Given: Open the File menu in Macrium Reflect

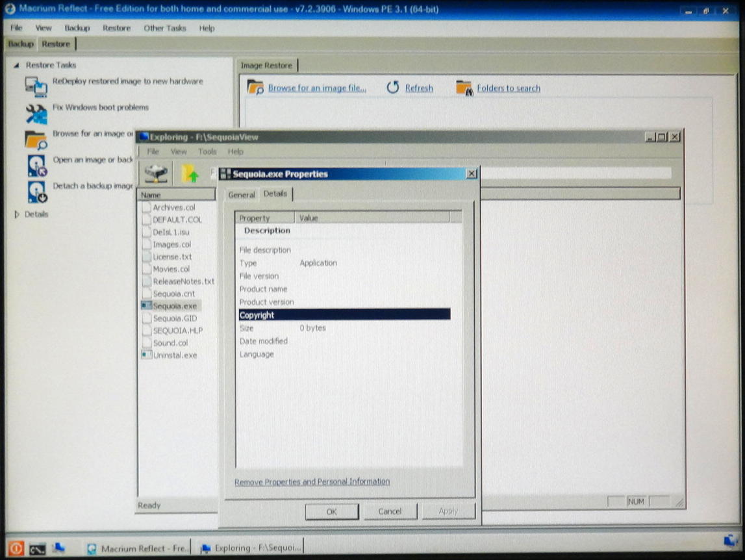Looking at the screenshot, I should coord(16,28).
